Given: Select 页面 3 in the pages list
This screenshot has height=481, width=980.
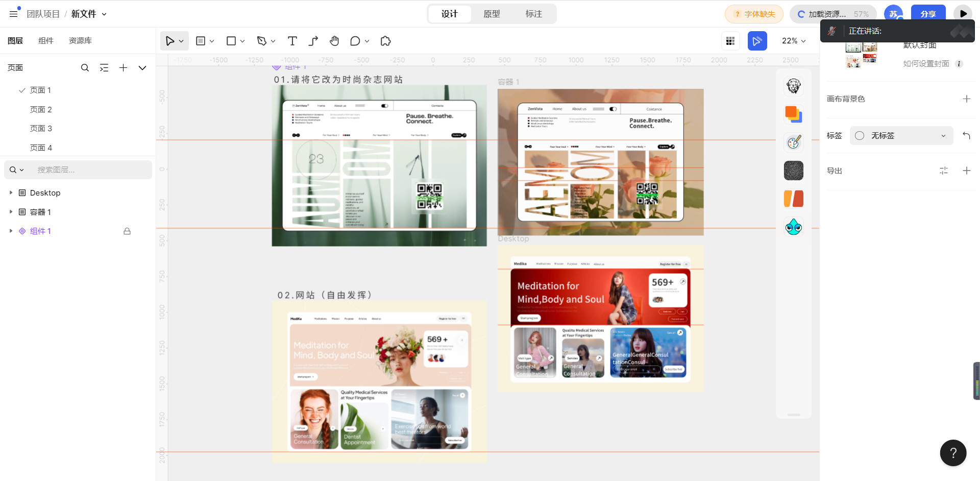Looking at the screenshot, I should tap(41, 129).
